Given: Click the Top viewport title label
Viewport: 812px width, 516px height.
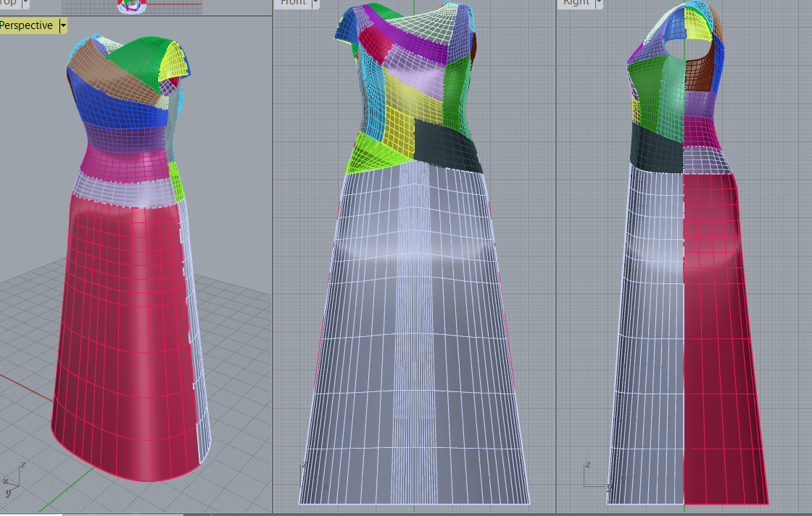Looking at the screenshot, I should (7, 3).
